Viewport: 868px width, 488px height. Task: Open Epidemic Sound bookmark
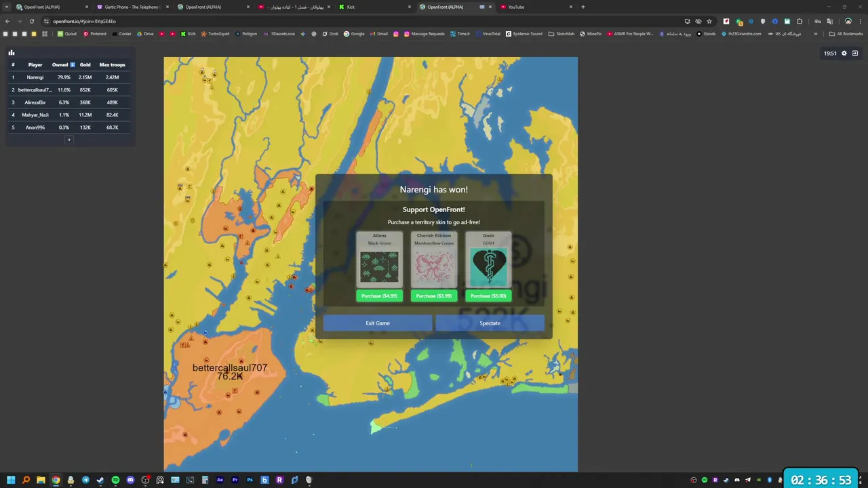[524, 34]
